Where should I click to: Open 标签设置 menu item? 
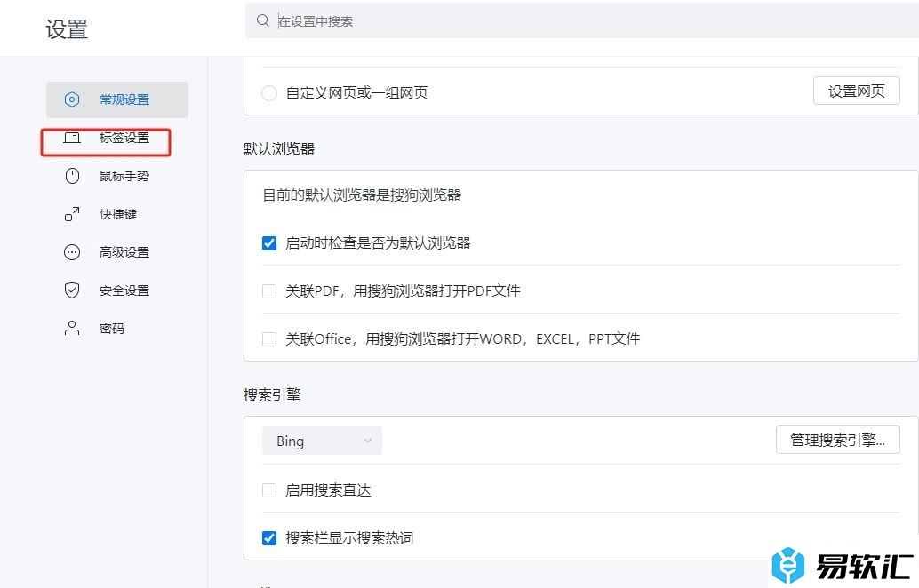click(117, 138)
